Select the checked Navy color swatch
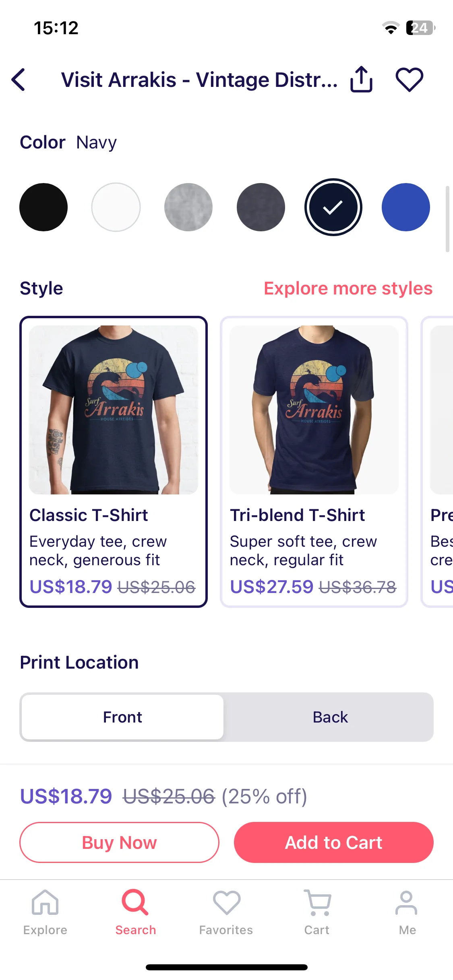This screenshot has height=980, width=453. pyautogui.click(x=333, y=207)
